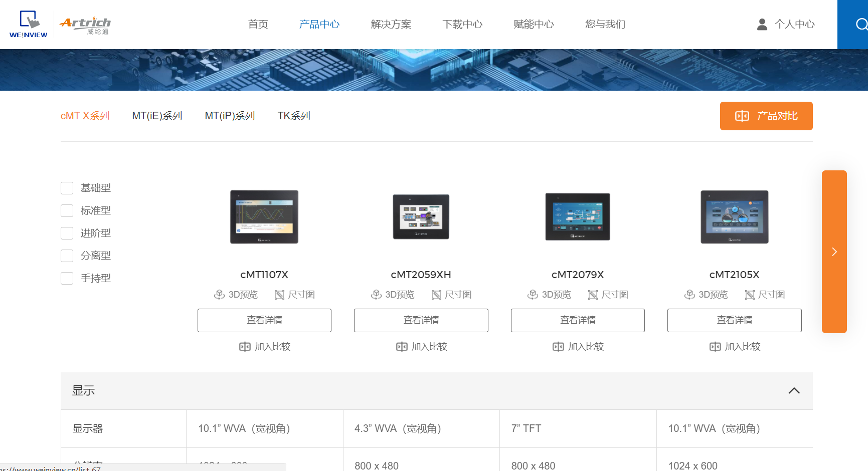
Task: Open 3D预览 for cMT2105X
Action: click(706, 295)
